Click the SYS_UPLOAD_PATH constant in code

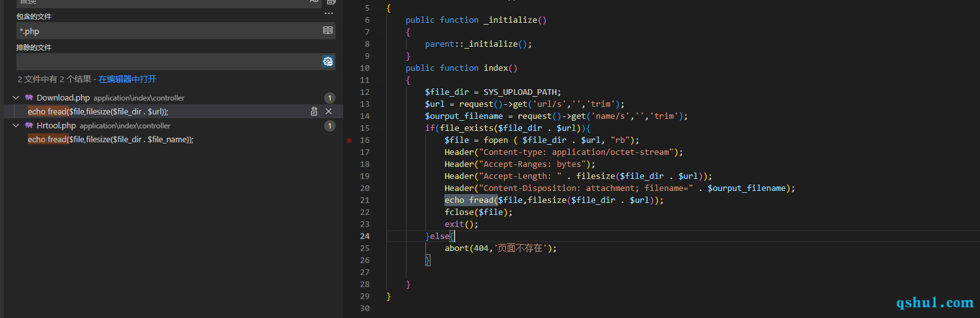click(520, 92)
